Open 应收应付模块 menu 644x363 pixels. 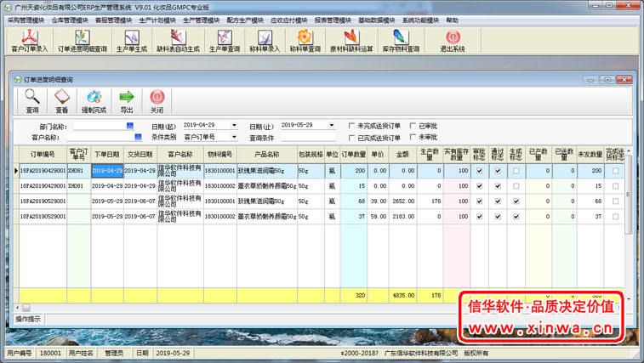pos(289,20)
